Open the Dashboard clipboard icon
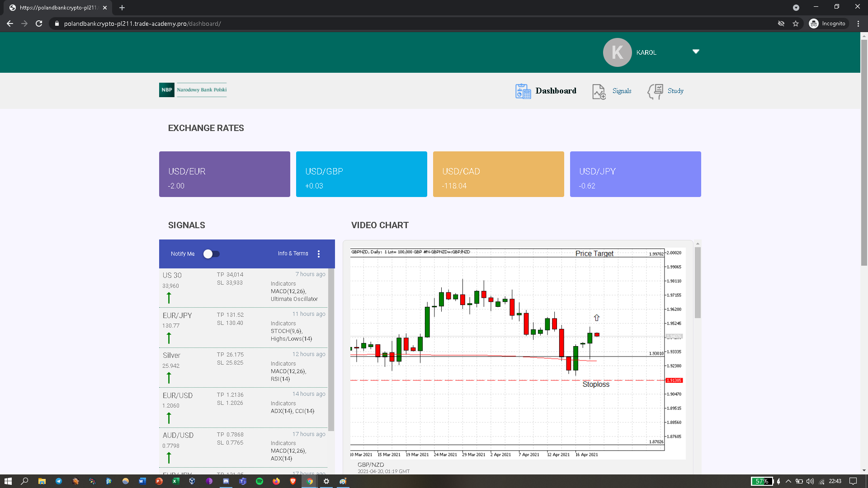 pyautogui.click(x=523, y=91)
